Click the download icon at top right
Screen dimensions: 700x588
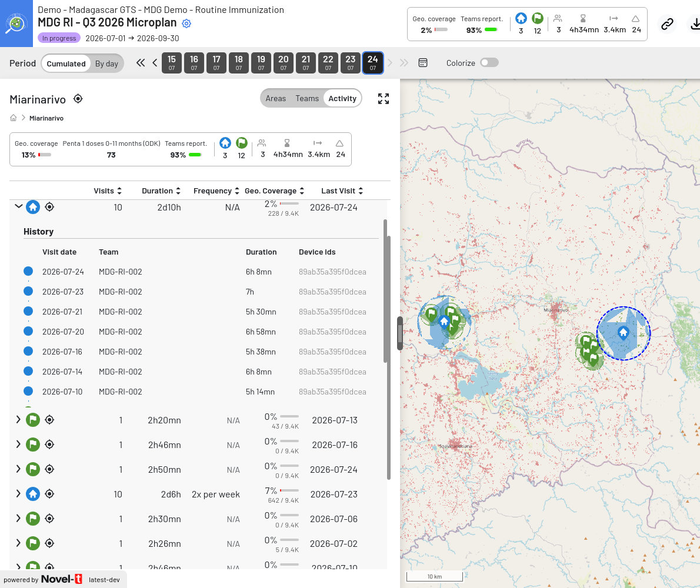pyautogui.click(x=695, y=24)
